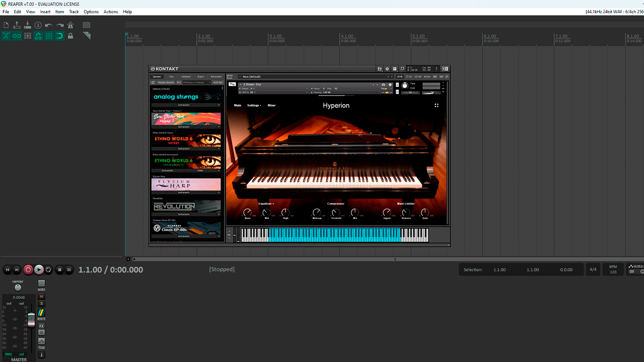The height and width of the screenshot is (362, 644).
Task: Switch to Kontakt Expert tab
Action: (x=201, y=76)
